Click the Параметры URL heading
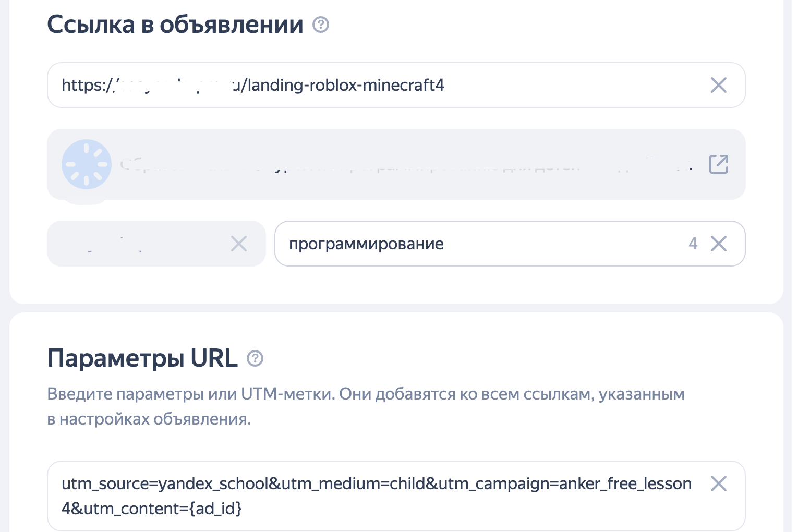This screenshot has height=532, width=798. pos(142,358)
